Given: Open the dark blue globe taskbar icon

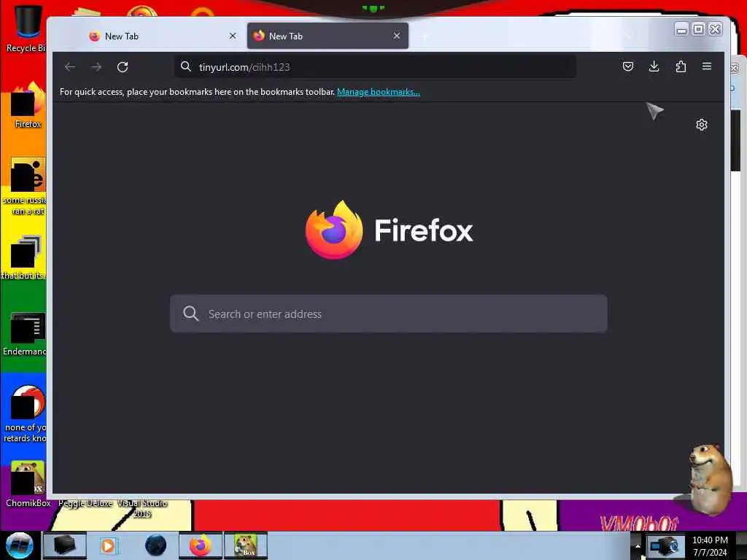Looking at the screenshot, I should pos(156,545).
